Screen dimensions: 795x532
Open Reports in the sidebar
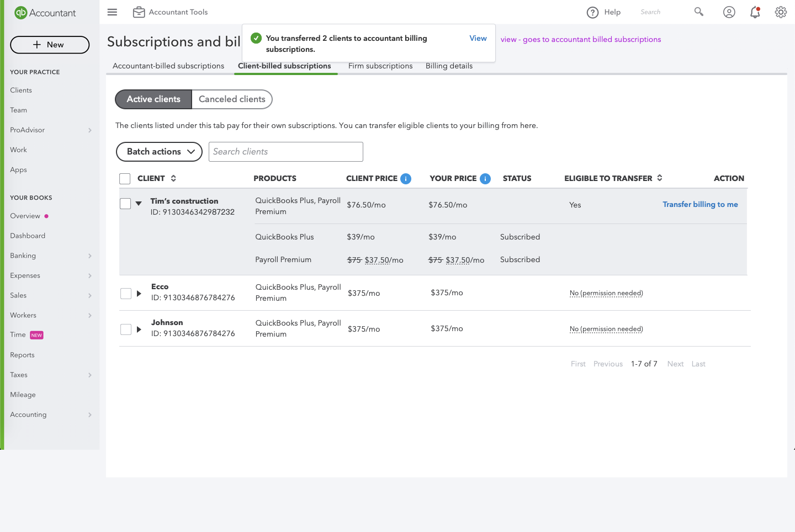(x=22, y=355)
